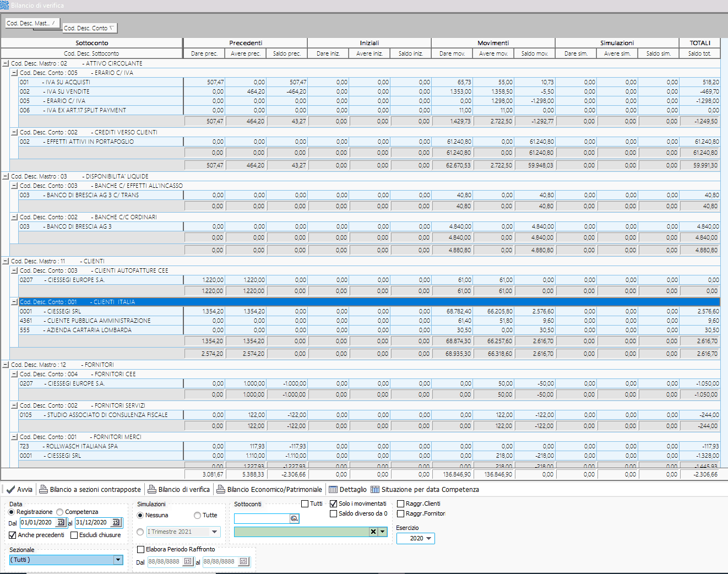This screenshot has height=574, width=728.
Task: Click in the Dal date field 01/01/2020
Action: coord(38,522)
